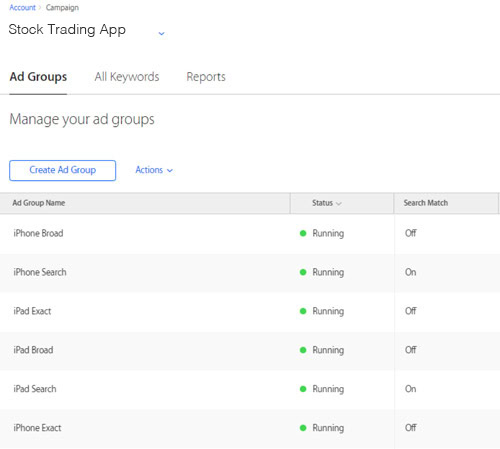Image resolution: width=500 pixels, height=449 pixels.
Task: Click the green status dot for iPhone Exact
Action: pyautogui.click(x=303, y=428)
